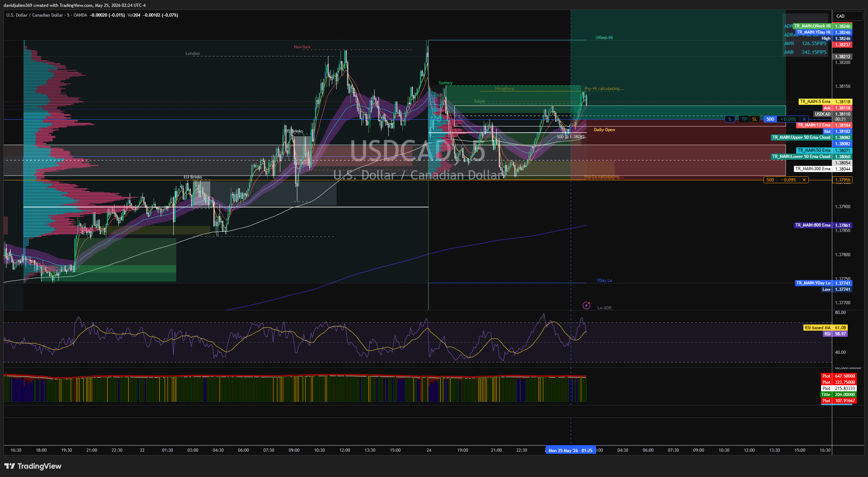Click the TradingView logo
The height and width of the screenshot is (477, 868).
[33, 466]
